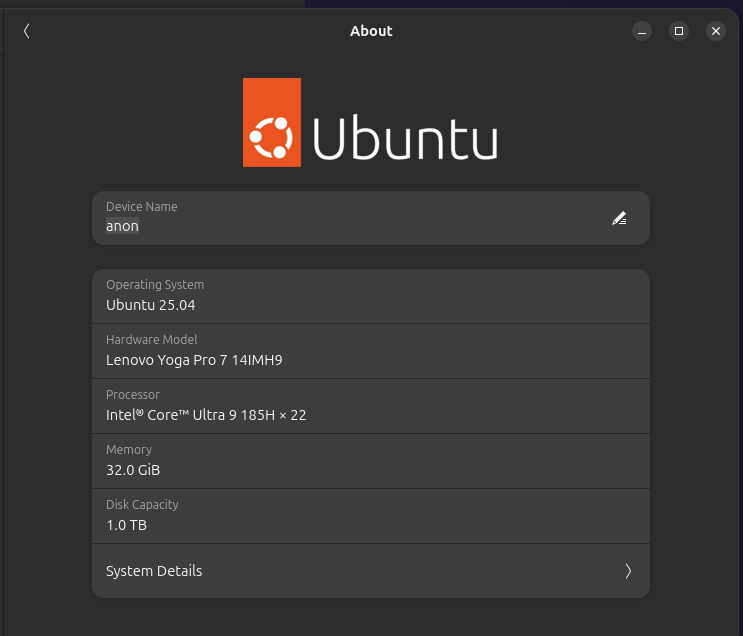Click the Device Name label
The image size is (743, 636).
pos(142,207)
